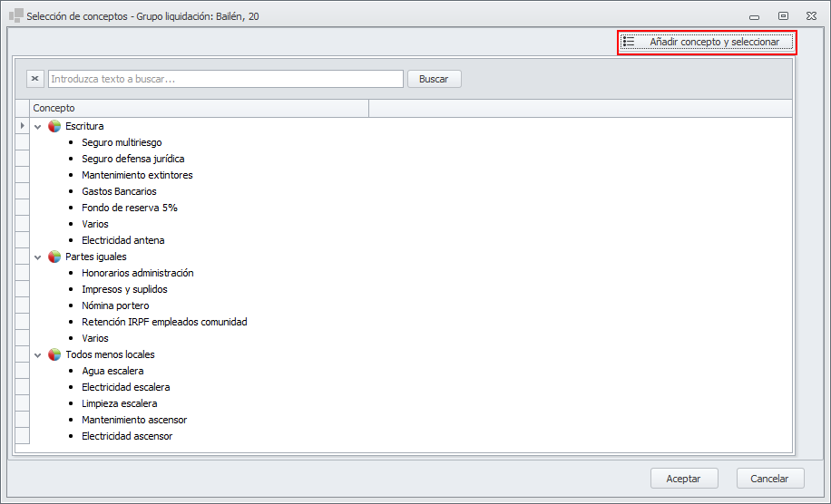Collapse the Escritura group

click(37, 127)
